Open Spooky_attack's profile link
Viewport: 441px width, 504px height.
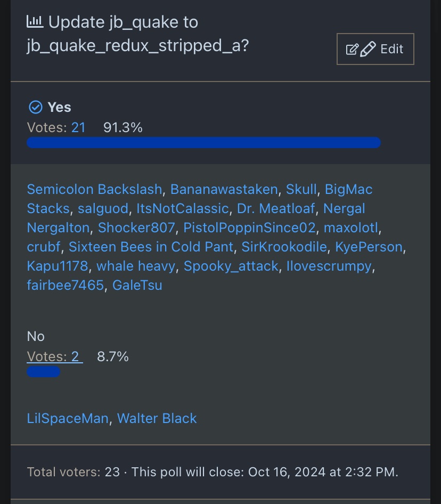tap(231, 266)
